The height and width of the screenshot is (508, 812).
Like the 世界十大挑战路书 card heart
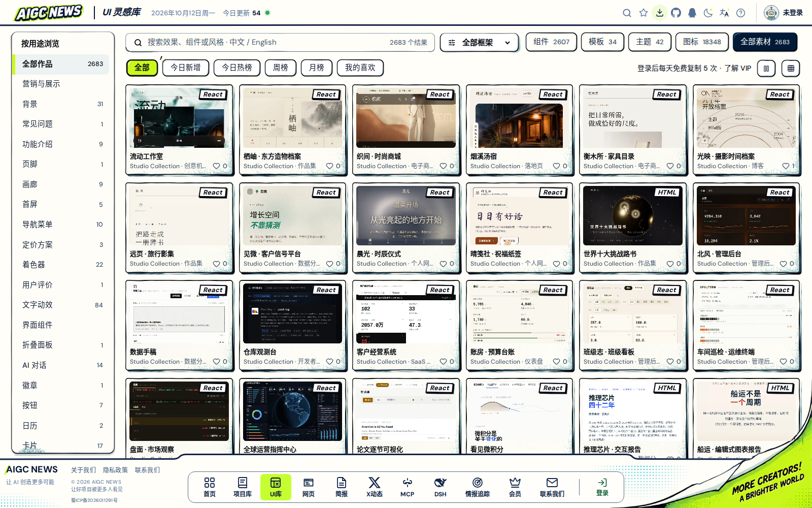(x=670, y=264)
